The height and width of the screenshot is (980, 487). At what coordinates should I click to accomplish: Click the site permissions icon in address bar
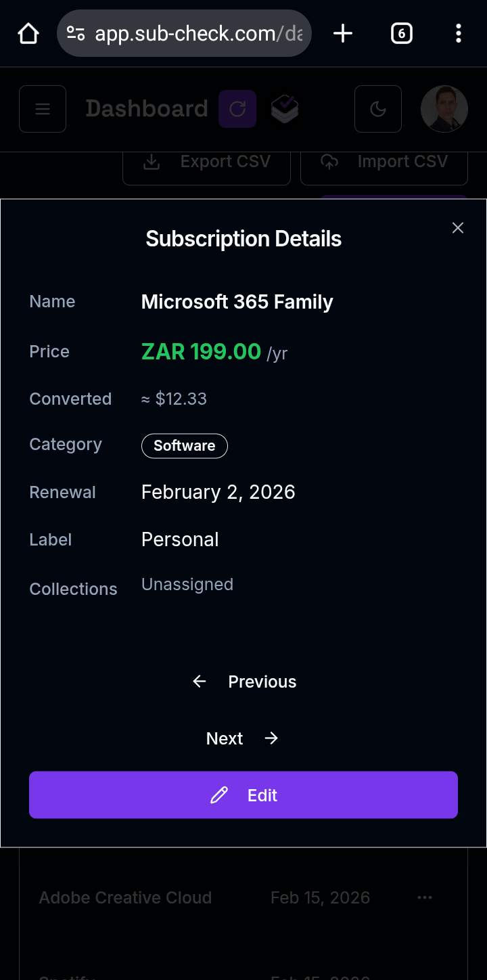(x=76, y=32)
